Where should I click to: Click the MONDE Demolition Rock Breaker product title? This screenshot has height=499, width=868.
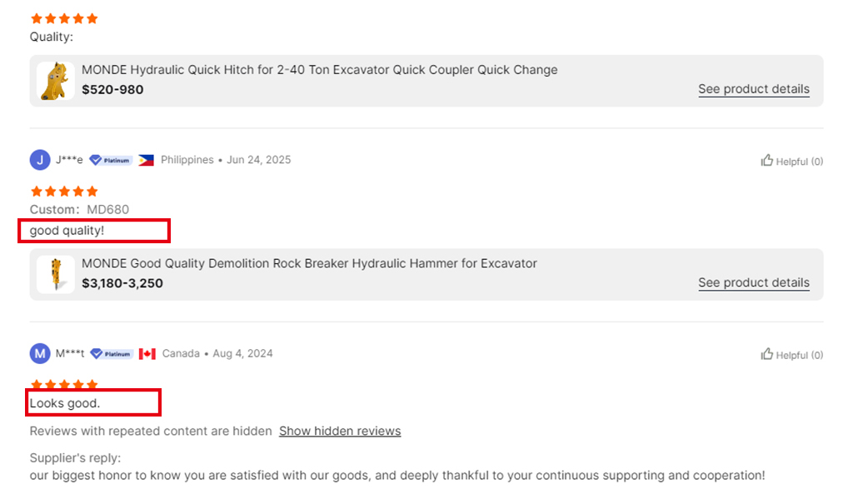(x=309, y=263)
